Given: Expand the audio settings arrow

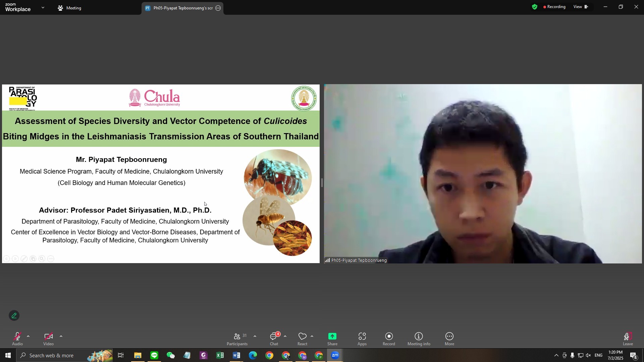Looking at the screenshot, I should coord(28,336).
